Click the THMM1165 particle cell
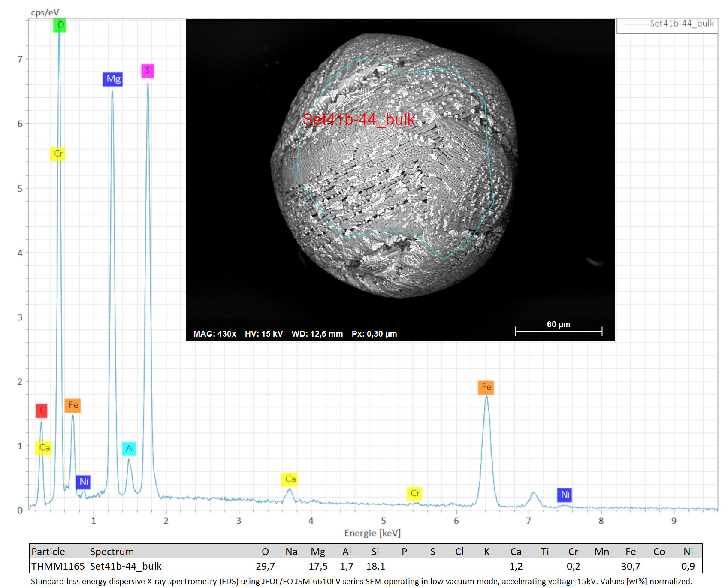The height and width of the screenshot is (588, 728). pos(58,566)
